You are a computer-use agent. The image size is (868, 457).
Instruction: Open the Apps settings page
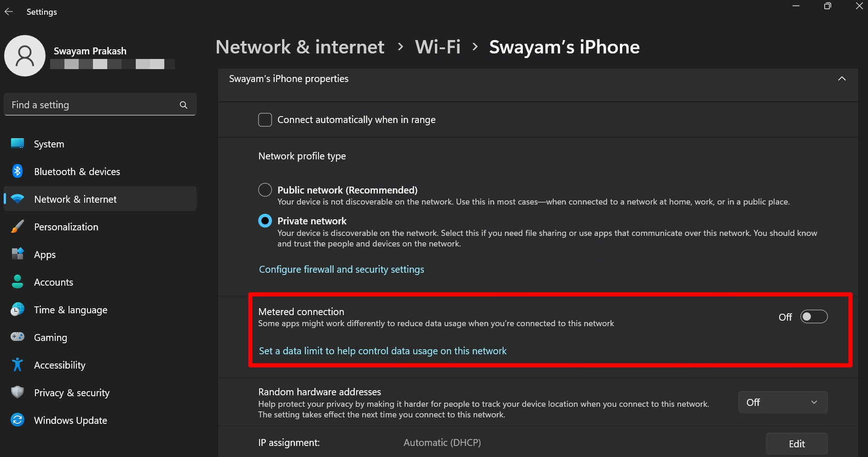click(44, 254)
